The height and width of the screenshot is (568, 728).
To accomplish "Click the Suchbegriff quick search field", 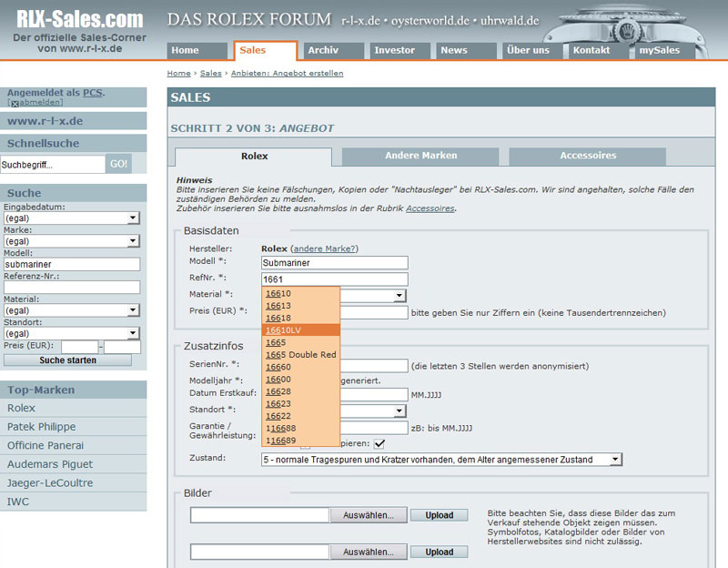I will click(x=53, y=165).
